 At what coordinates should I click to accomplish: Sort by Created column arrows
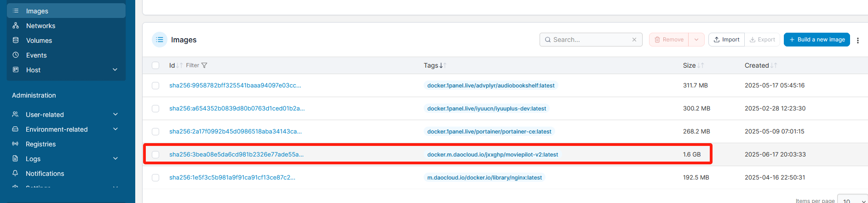pyautogui.click(x=774, y=65)
